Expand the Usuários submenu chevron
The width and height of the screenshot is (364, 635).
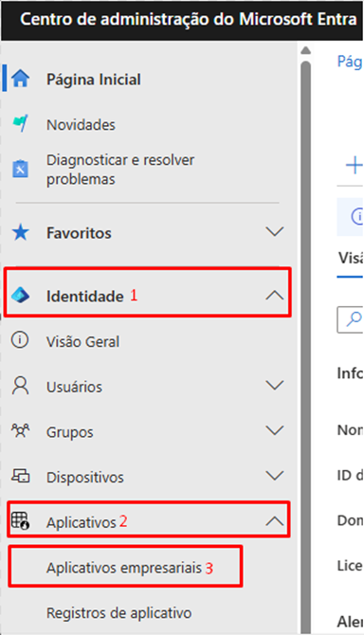pos(274,386)
